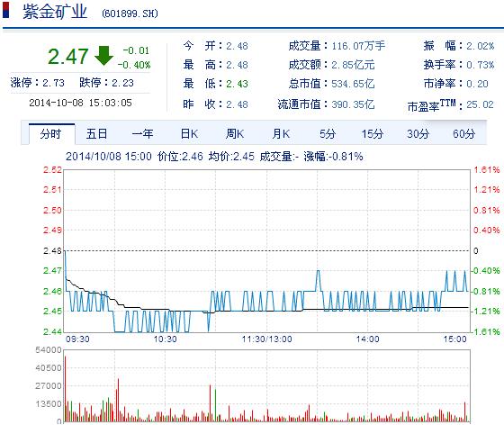The height and width of the screenshot is (425, 504).
Task: Open the 周K weekly candlestick tab
Action: [235, 134]
